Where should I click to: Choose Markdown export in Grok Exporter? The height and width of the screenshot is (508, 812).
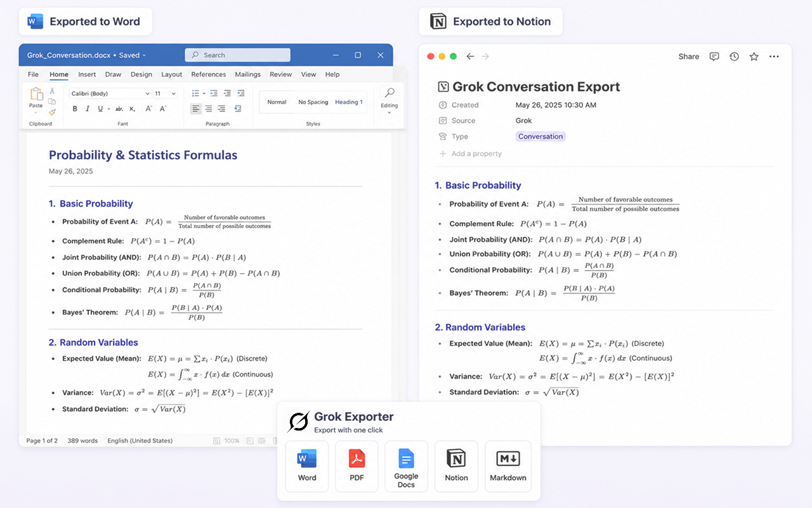[508, 467]
